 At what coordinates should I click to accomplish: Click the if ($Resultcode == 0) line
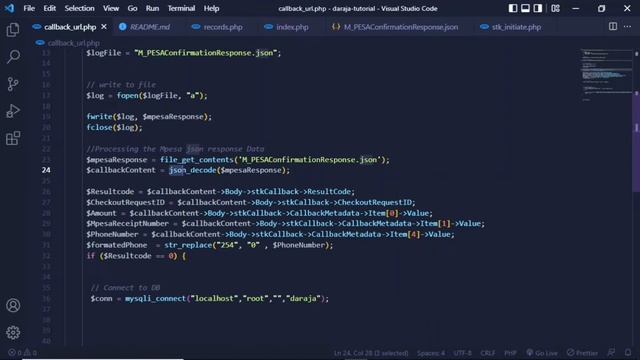[x=136, y=256]
